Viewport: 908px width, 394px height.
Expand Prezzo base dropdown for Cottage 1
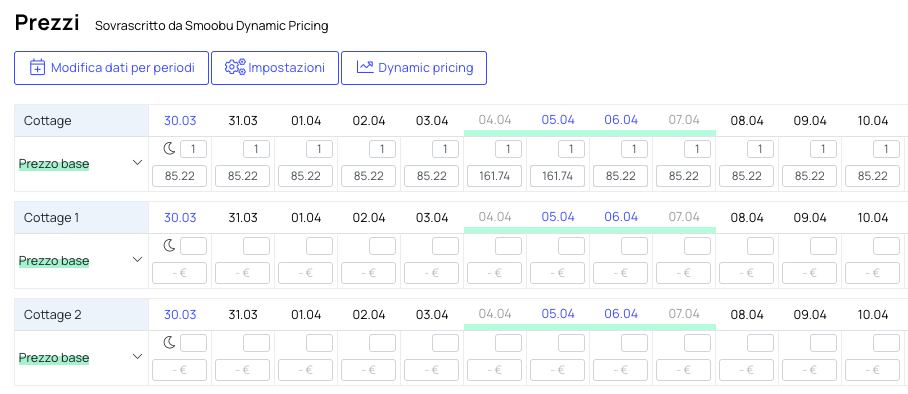(x=137, y=260)
